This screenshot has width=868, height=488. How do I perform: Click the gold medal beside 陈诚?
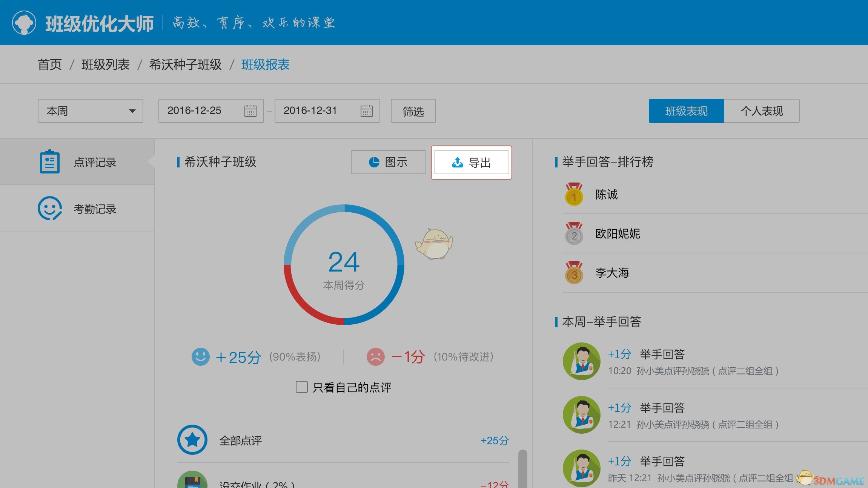(x=574, y=194)
